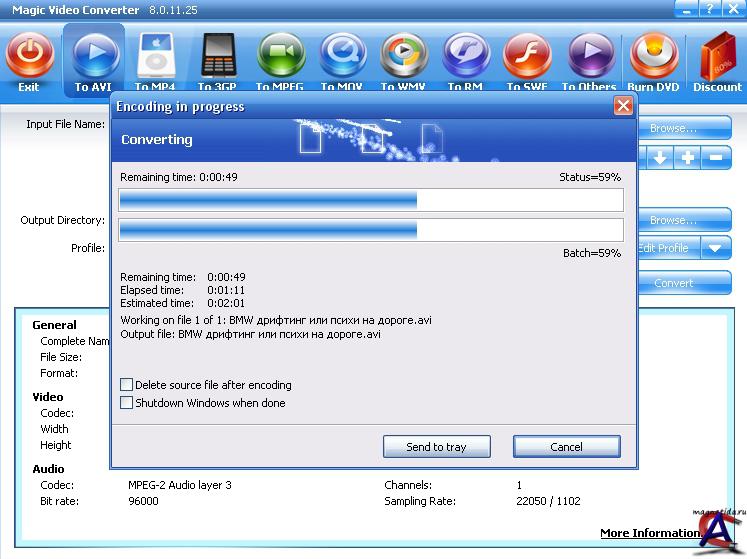The width and height of the screenshot is (747, 559).
Task: Expand the dropdown arrow beside Edit Profile
Action: 716,248
